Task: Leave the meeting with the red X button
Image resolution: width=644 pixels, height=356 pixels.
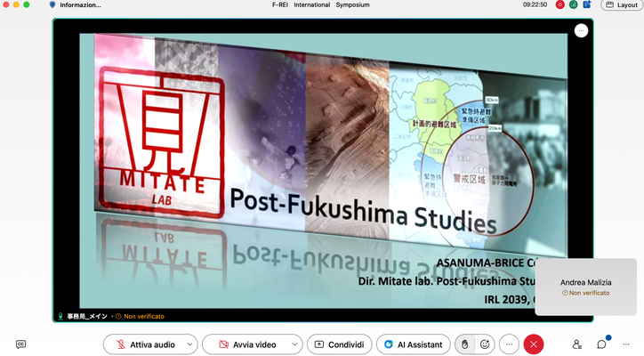Action: [x=534, y=344]
